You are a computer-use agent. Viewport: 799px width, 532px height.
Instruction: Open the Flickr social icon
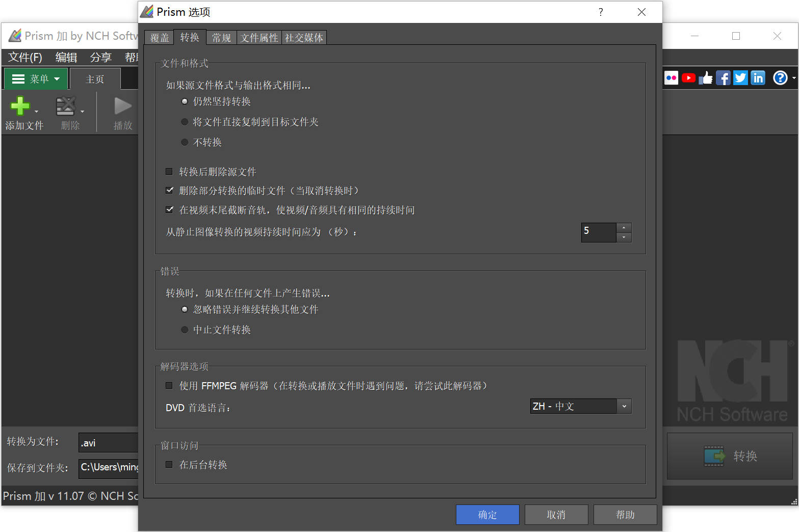pyautogui.click(x=671, y=78)
